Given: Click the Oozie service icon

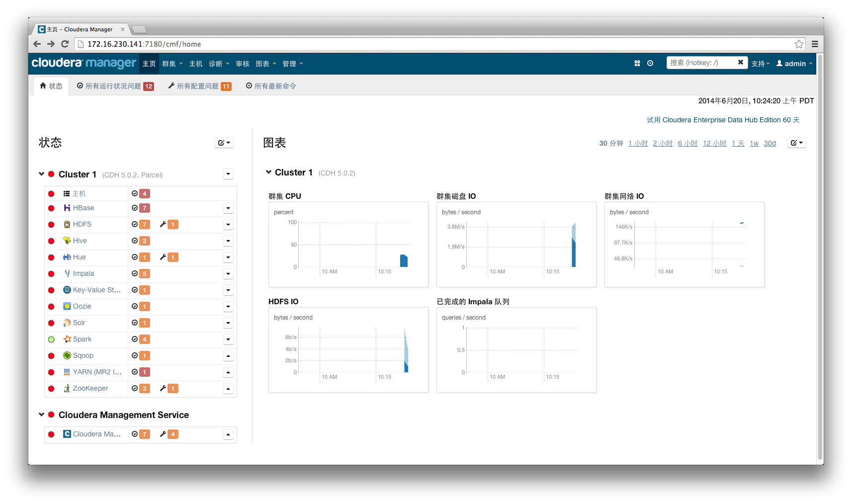Looking at the screenshot, I should 67,306.
